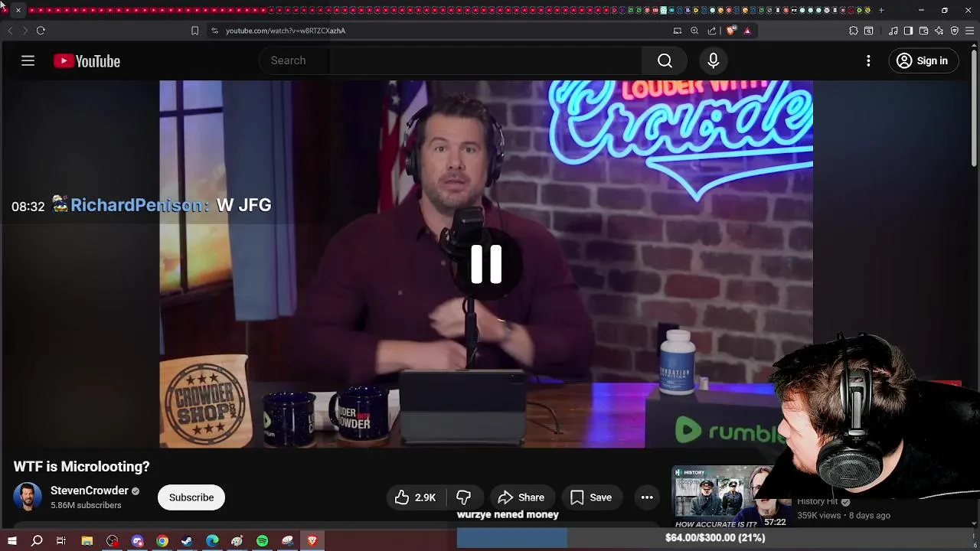The image size is (980, 551).
Task: Open YouTube settings three-dot menu
Action: 868,60
